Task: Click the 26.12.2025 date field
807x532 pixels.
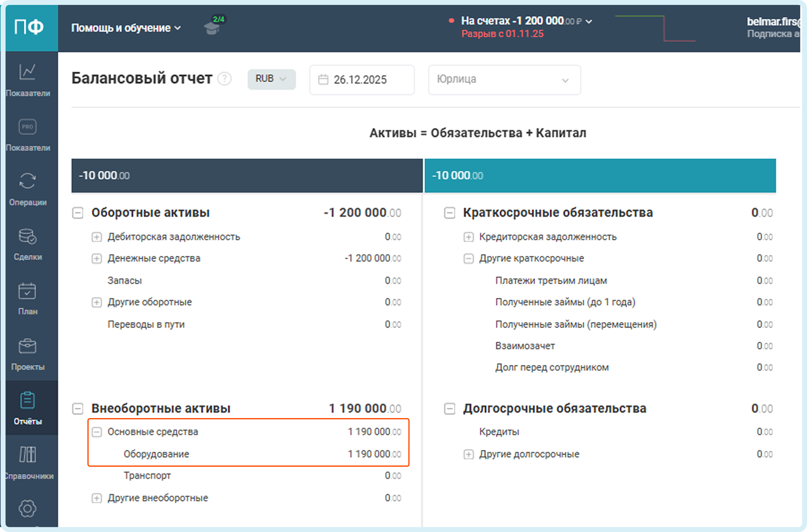Action: tap(361, 80)
